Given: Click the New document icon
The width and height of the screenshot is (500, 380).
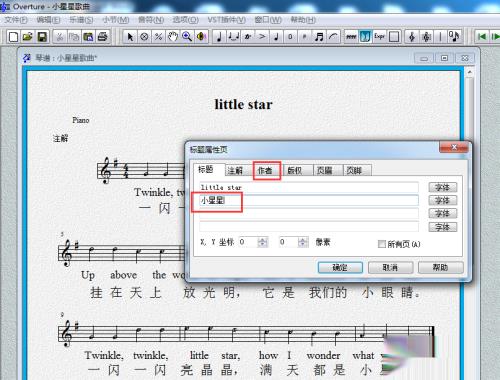Looking at the screenshot, I should [x=13, y=37].
